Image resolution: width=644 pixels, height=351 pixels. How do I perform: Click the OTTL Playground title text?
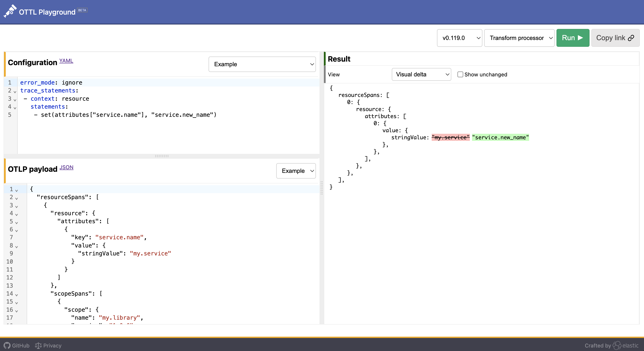(47, 12)
